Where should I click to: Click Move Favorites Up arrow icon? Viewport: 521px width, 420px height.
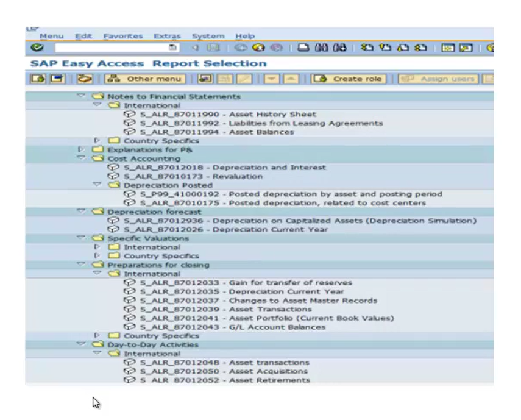click(291, 79)
